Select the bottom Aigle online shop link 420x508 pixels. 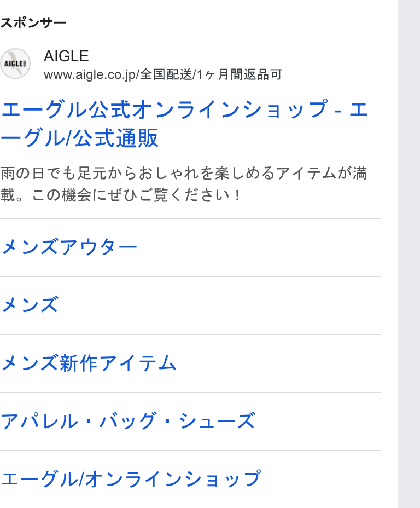[x=131, y=479]
